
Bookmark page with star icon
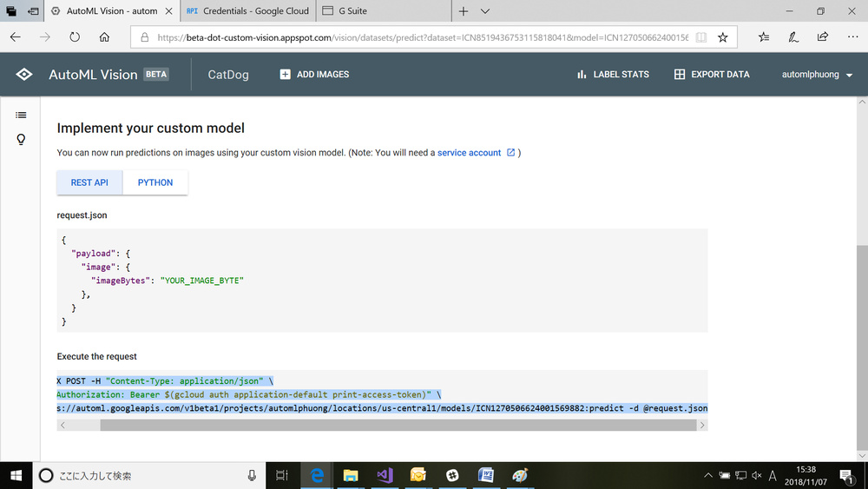(722, 37)
